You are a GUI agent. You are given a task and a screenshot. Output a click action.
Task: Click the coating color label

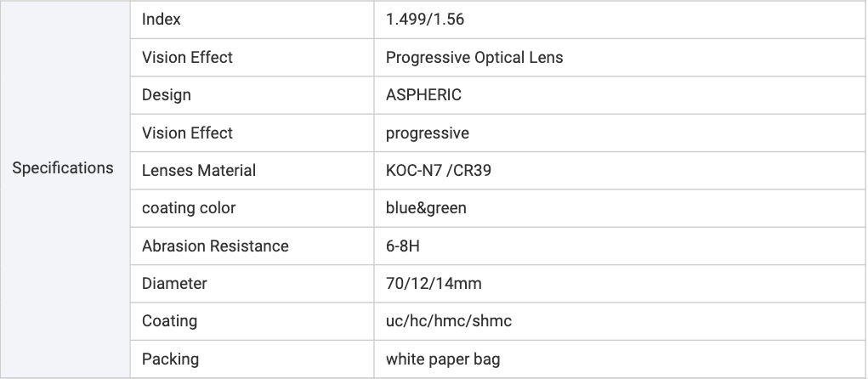(189, 208)
